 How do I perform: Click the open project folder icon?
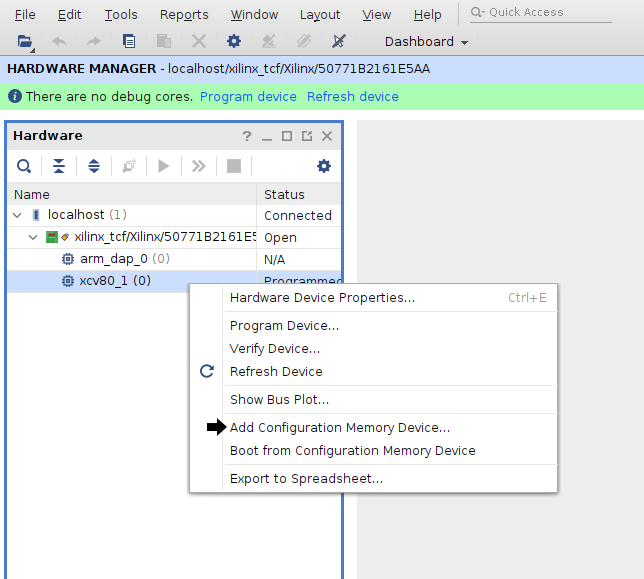(25, 41)
